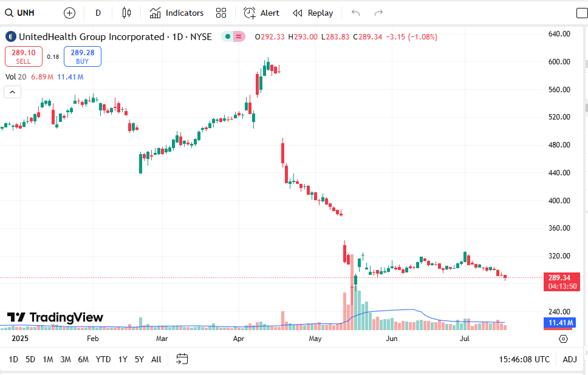Collapse the indicator legend with chevron
This screenshot has height=375, width=588.
pos(12,92)
